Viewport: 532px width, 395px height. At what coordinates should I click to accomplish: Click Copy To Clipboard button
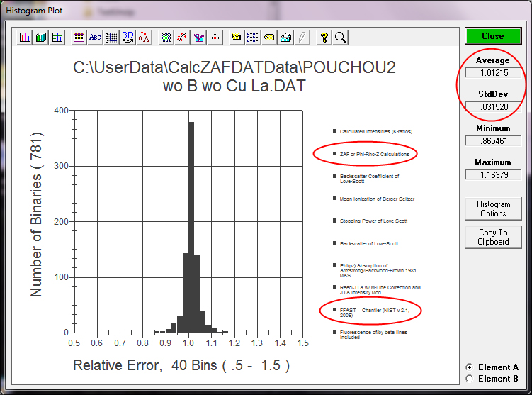(493, 237)
